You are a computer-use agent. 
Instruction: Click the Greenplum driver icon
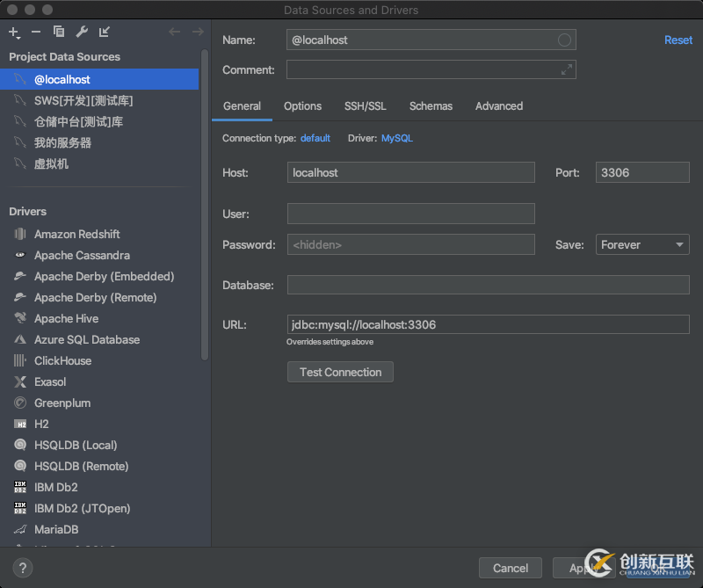pos(20,403)
